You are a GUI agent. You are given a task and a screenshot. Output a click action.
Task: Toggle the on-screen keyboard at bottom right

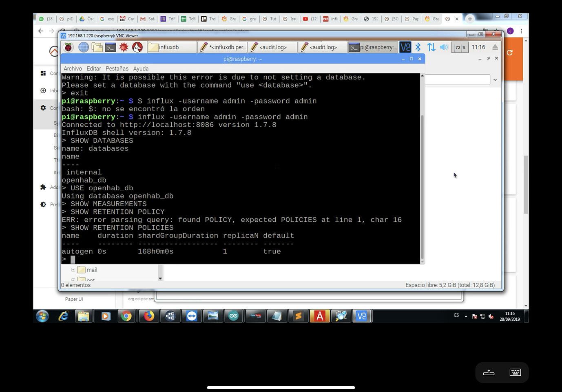(515, 372)
